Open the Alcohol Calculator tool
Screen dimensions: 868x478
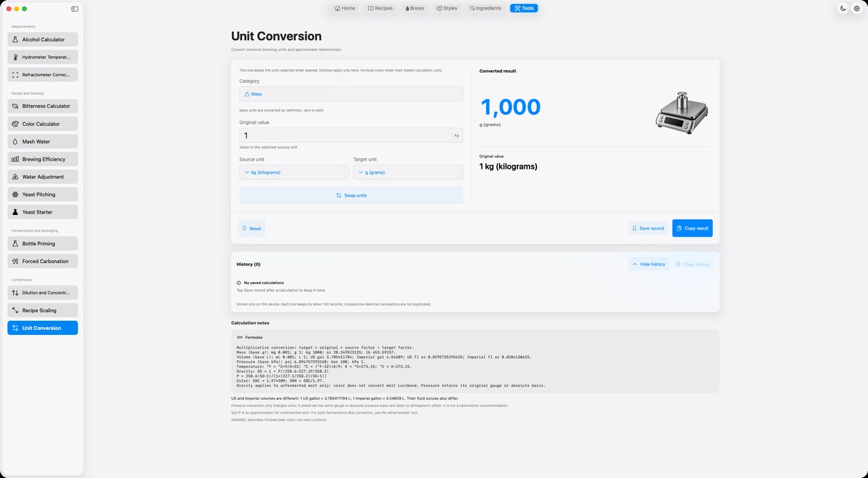tap(43, 39)
